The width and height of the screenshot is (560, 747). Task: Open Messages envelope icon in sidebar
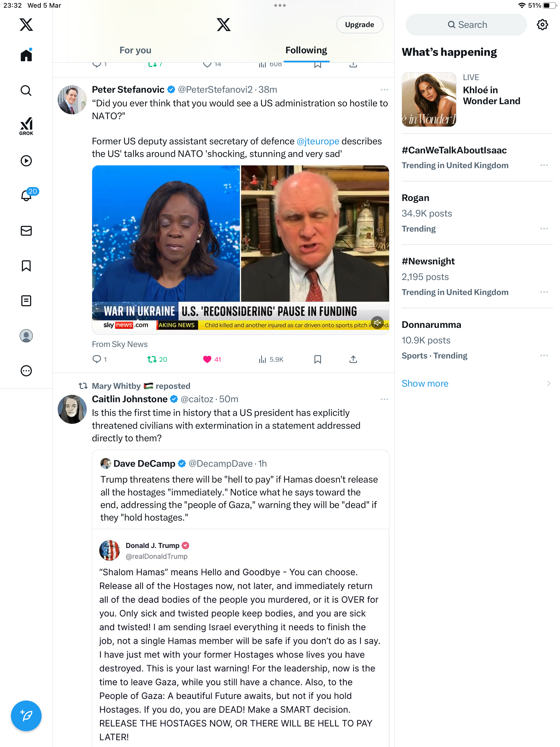click(x=26, y=231)
